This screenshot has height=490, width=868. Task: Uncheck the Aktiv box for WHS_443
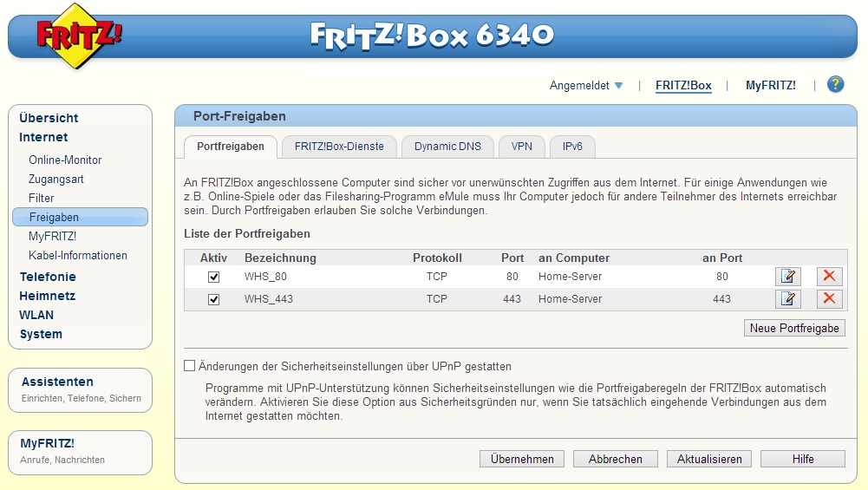pos(213,299)
